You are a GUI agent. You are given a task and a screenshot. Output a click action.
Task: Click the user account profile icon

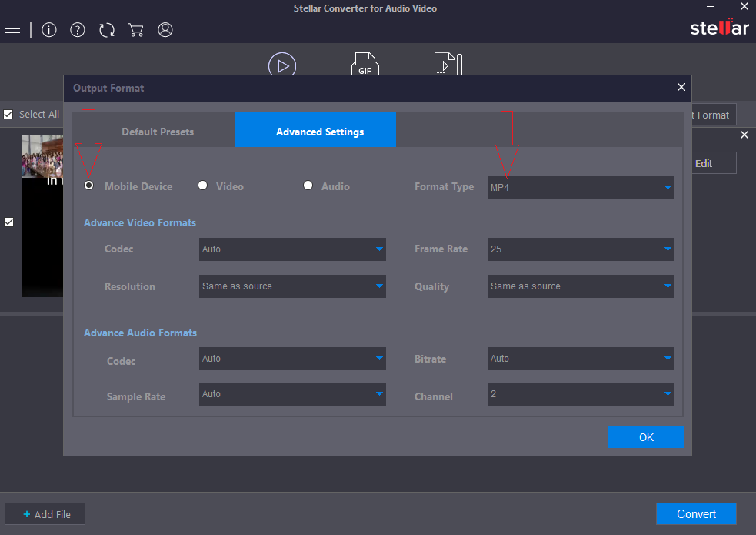(x=165, y=30)
